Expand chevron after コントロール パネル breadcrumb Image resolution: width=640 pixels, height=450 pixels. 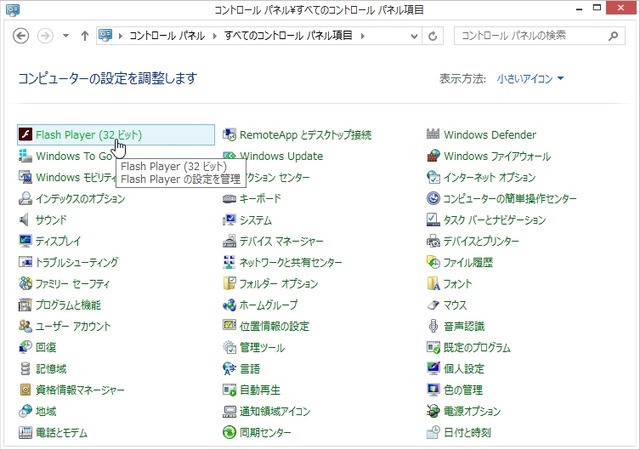point(215,36)
